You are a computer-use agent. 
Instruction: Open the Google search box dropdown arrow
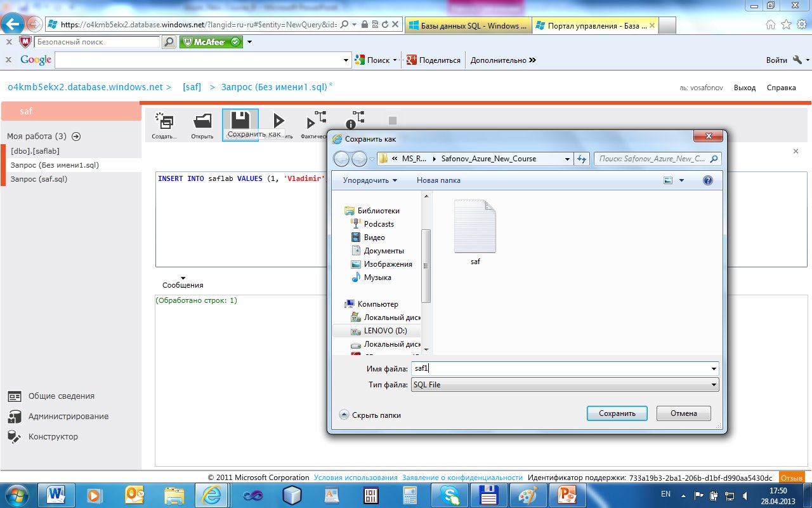(346, 60)
